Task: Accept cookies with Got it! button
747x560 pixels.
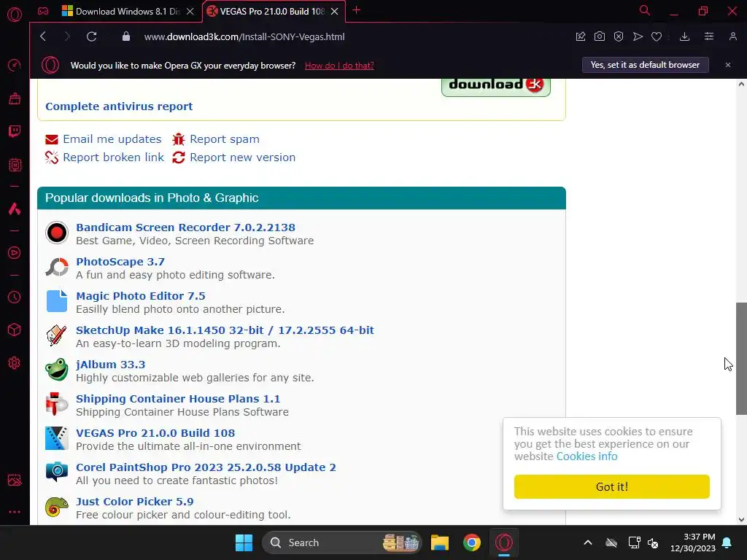Action: [612, 486]
